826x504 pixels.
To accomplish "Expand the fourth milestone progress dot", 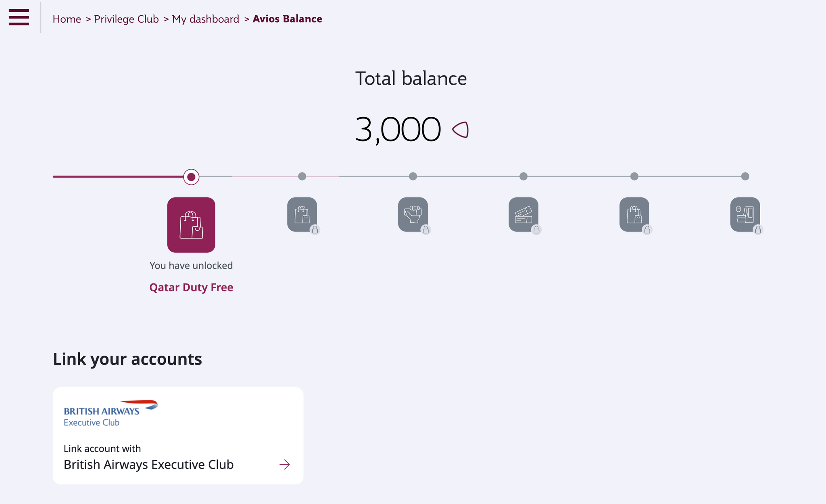I will click(x=523, y=176).
